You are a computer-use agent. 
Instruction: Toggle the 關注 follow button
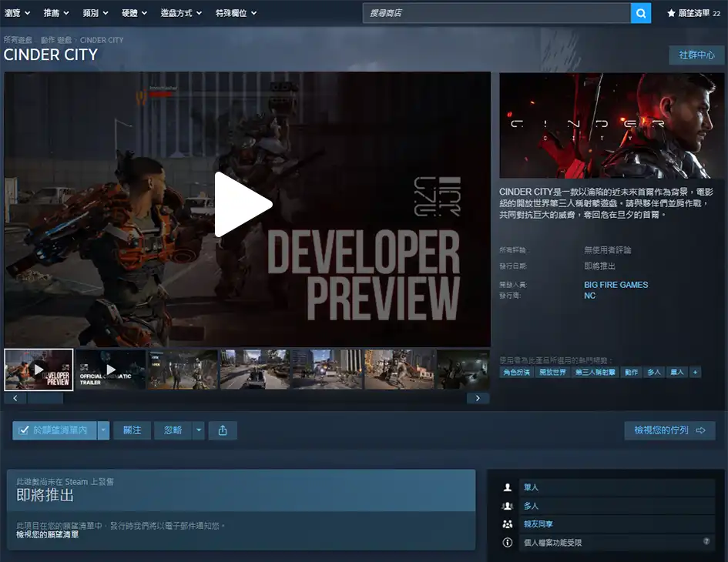point(133,430)
